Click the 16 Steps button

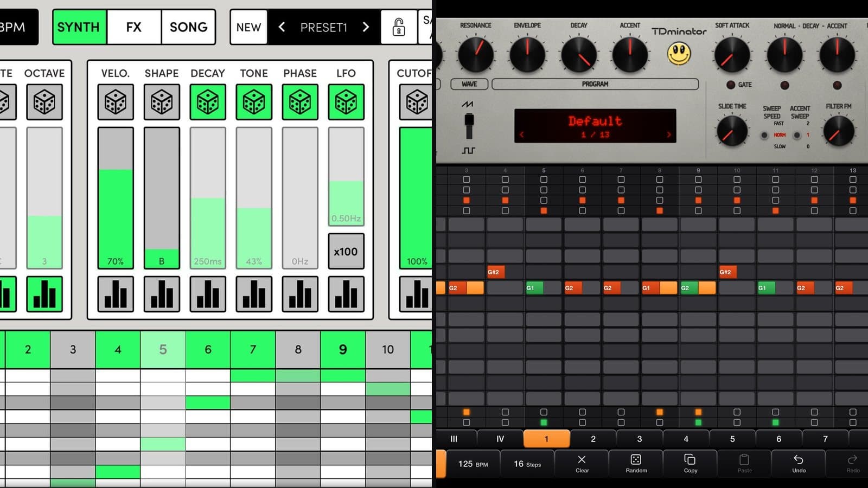[527, 464]
